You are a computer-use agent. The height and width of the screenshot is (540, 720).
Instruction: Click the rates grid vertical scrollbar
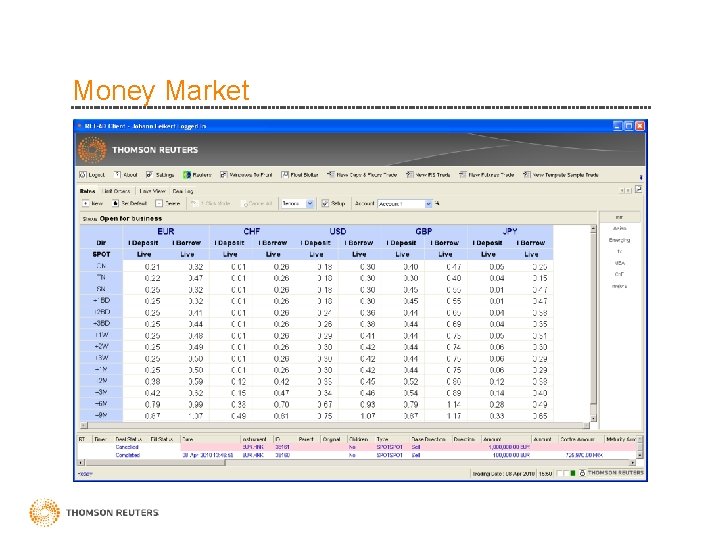pyautogui.click(x=593, y=323)
